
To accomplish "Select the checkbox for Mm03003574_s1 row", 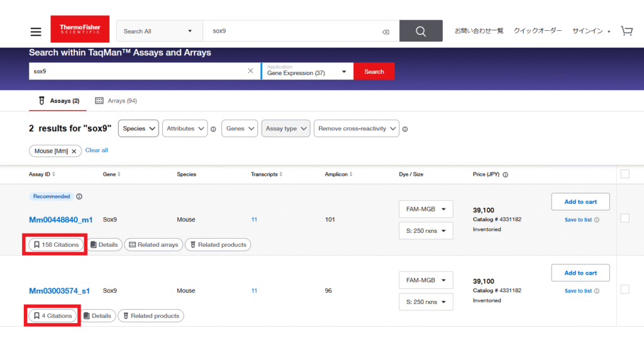I will click(x=625, y=289).
